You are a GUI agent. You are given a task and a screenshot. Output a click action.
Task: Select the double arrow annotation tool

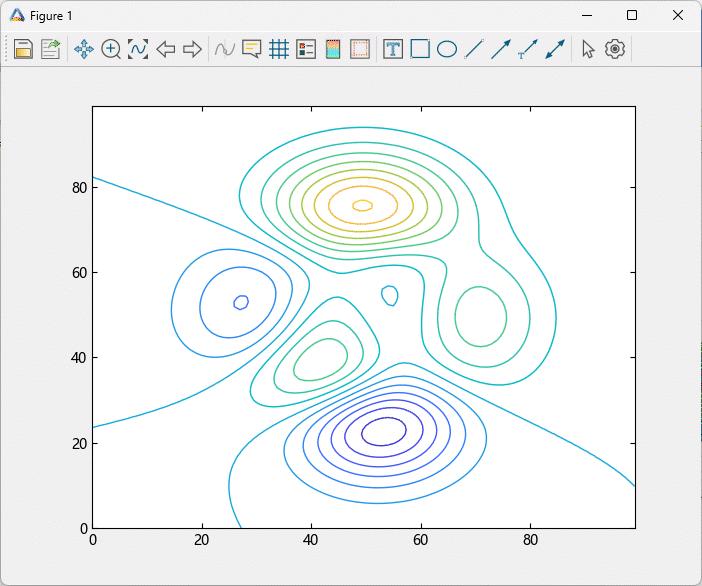(555, 49)
